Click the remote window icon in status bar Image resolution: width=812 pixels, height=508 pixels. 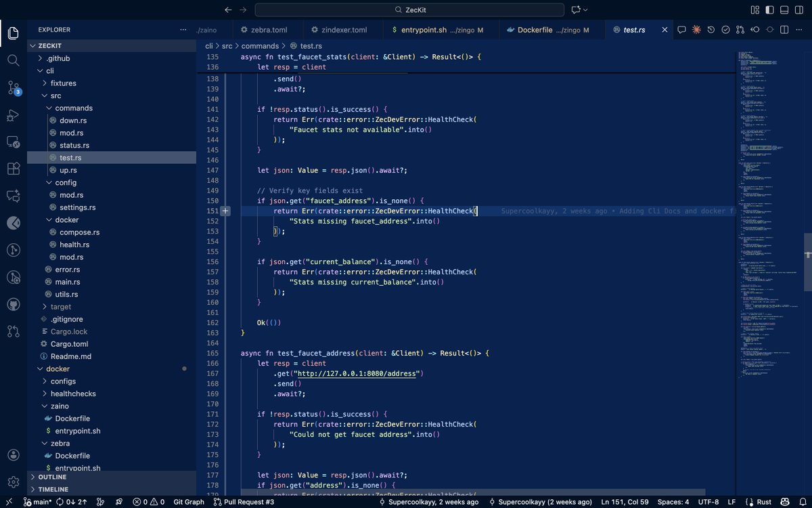9,502
